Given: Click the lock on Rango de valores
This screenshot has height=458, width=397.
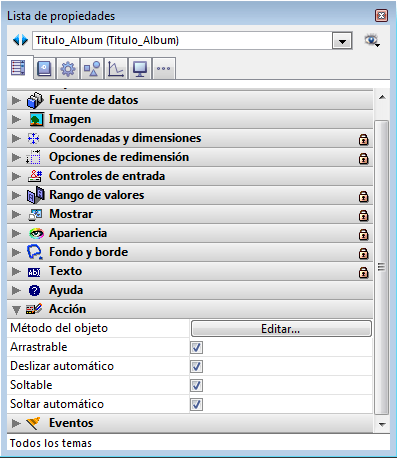Looking at the screenshot, I should coord(363,197).
